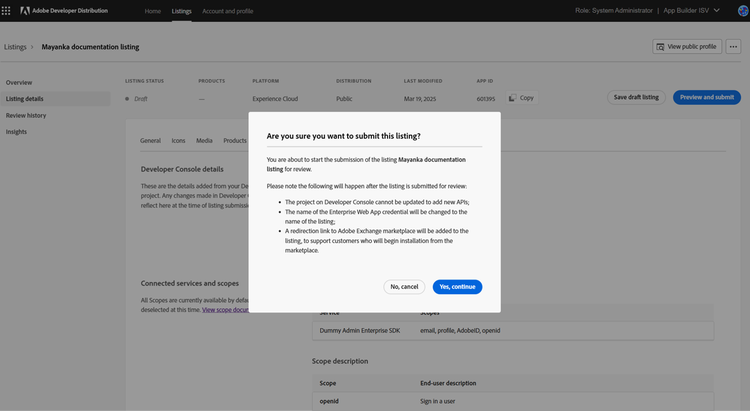Click No, cancel in the dialog
The height and width of the screenshot is (413, 750).
[x=404, y=287]
